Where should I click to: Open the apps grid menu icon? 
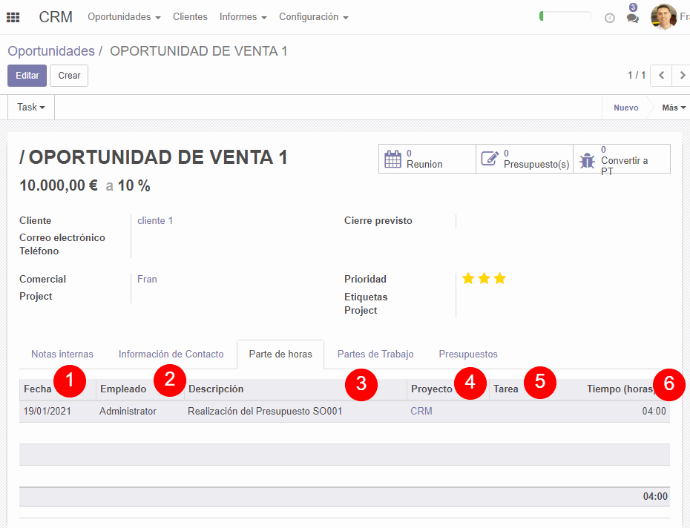14,17
